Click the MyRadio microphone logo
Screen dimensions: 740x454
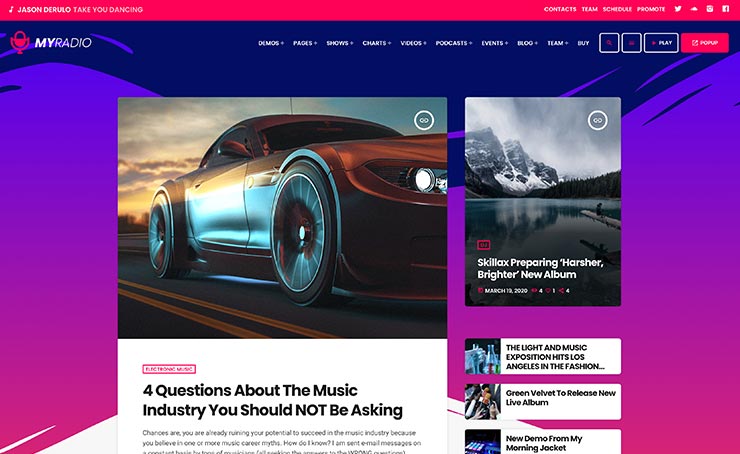tap(51, 42)
